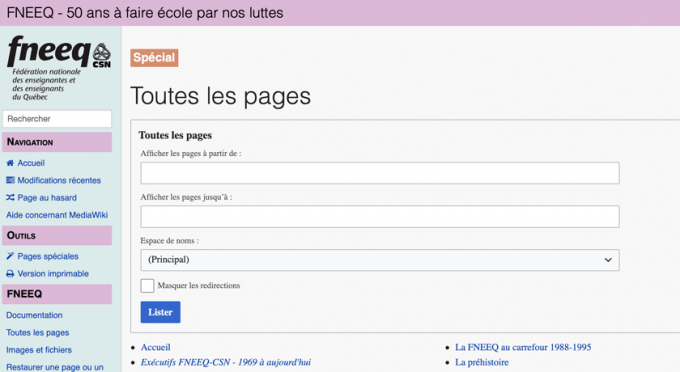Open Exécutifs FNEEQ-CSN - 1969 à aujourd'hui link
This screenshot has height=372, width=680.
tap(226, 362)
